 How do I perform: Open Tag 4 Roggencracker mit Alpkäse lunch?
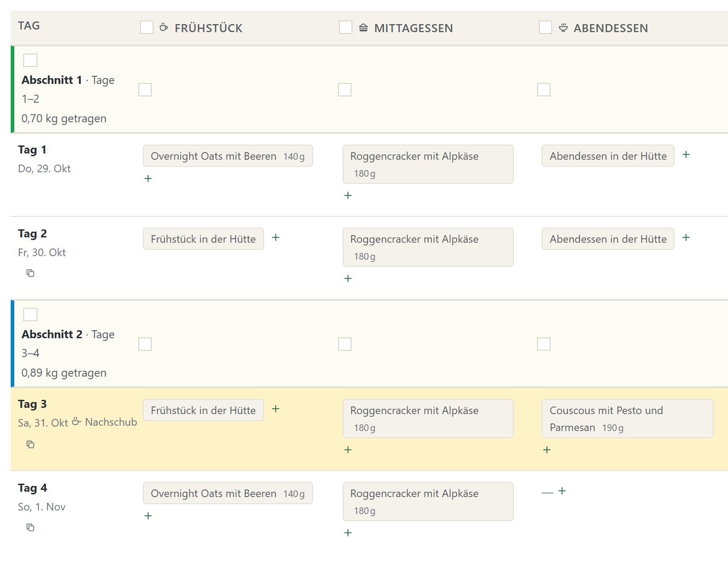(x=428, y=502)
